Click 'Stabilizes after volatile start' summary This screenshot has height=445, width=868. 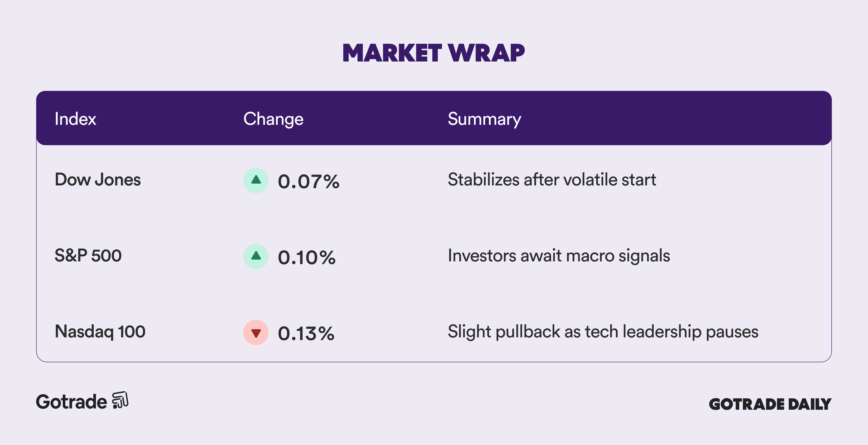pos(552,179)
